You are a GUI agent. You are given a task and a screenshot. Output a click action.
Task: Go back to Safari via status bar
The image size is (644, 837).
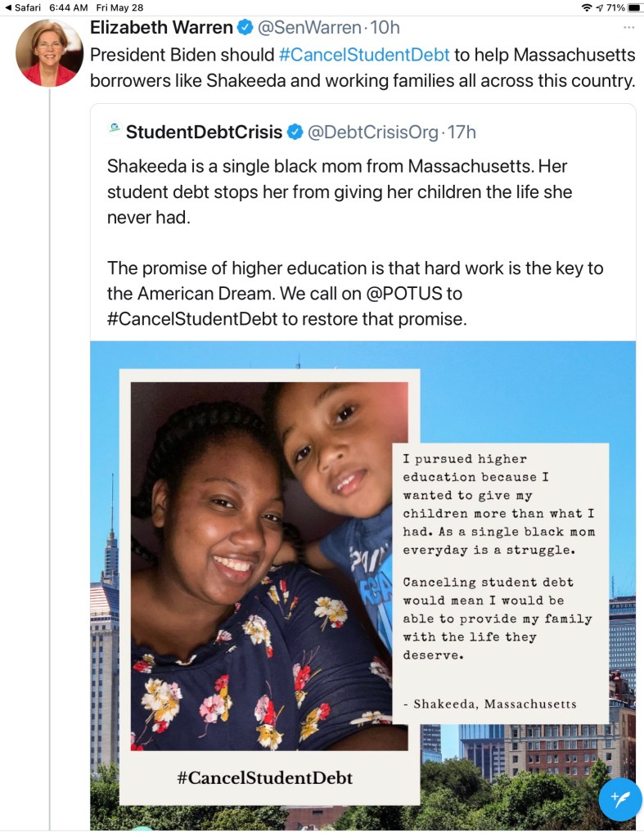click(x=22, y=7)
